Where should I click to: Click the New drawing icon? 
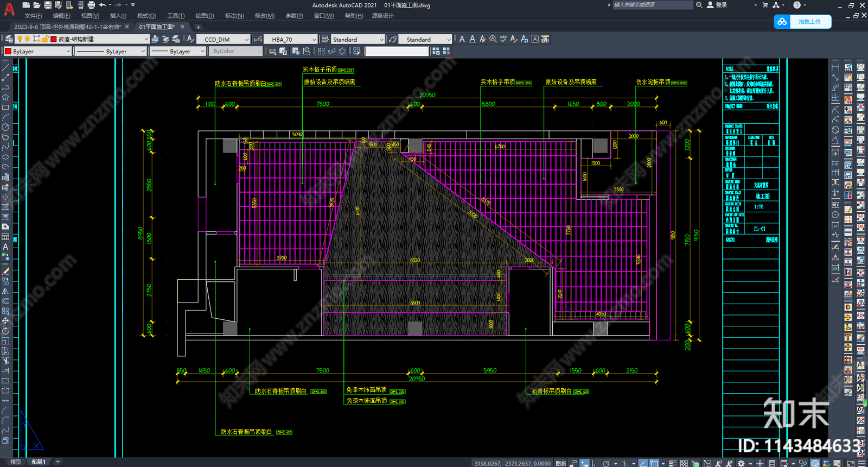[x=26, y=5]
